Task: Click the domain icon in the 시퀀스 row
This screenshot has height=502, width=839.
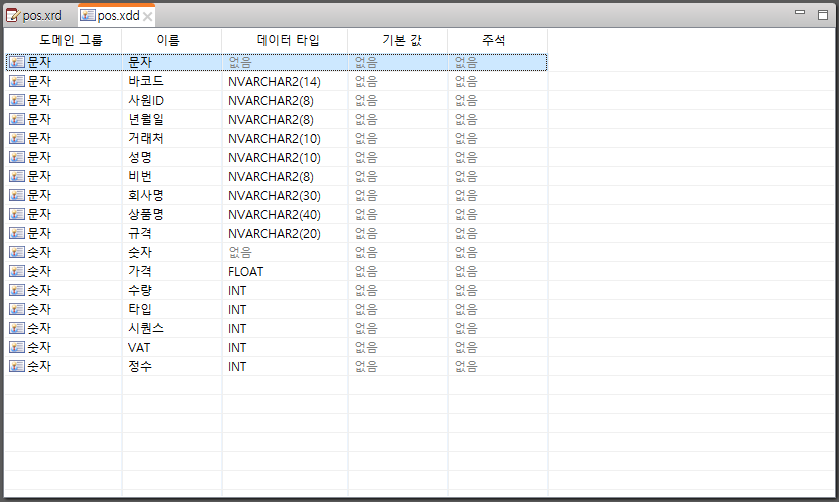Action: pyautogui.click(x=17, y=328)
